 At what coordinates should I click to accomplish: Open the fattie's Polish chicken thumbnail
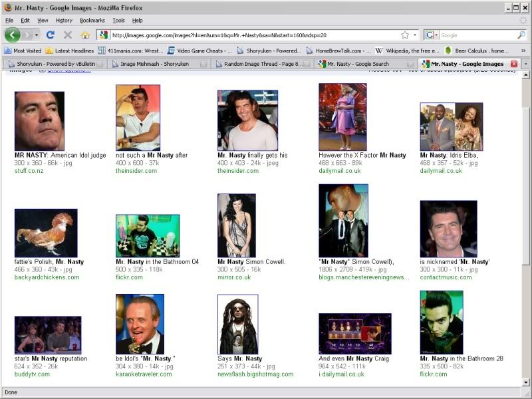[x=46, y=233]
